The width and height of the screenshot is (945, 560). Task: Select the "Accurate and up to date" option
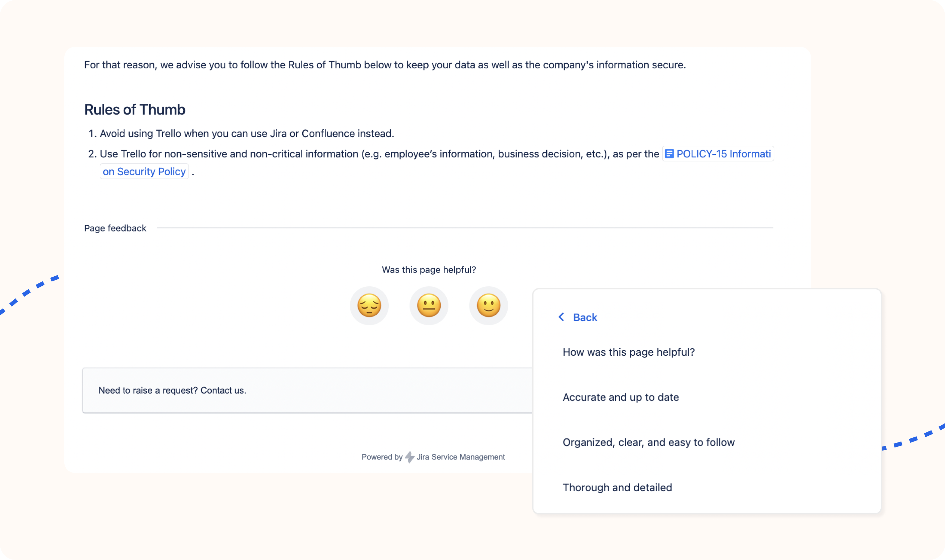click(621, 397)
